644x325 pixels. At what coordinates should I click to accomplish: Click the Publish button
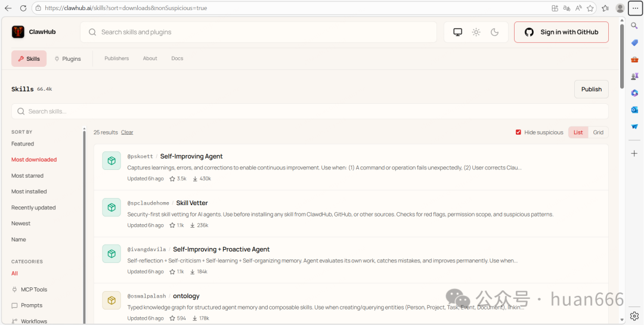pos(592,89)
